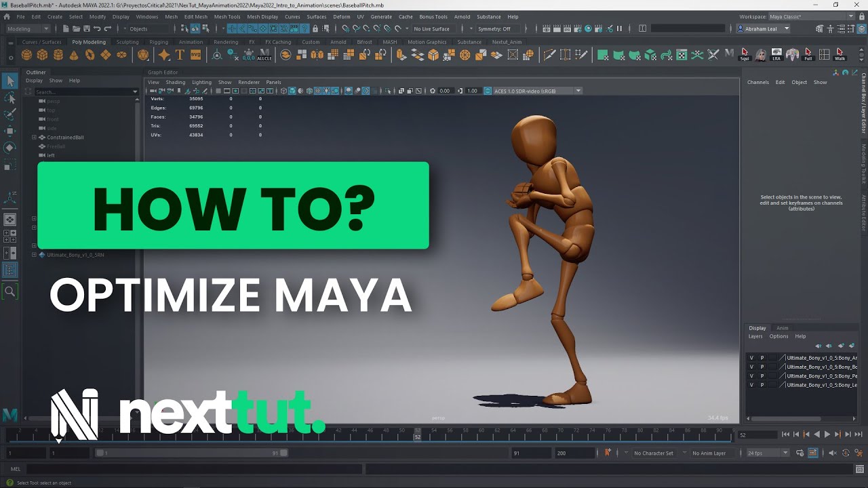Toggle cached playback button
Screen dimensions: 868x488
(812, 453)
